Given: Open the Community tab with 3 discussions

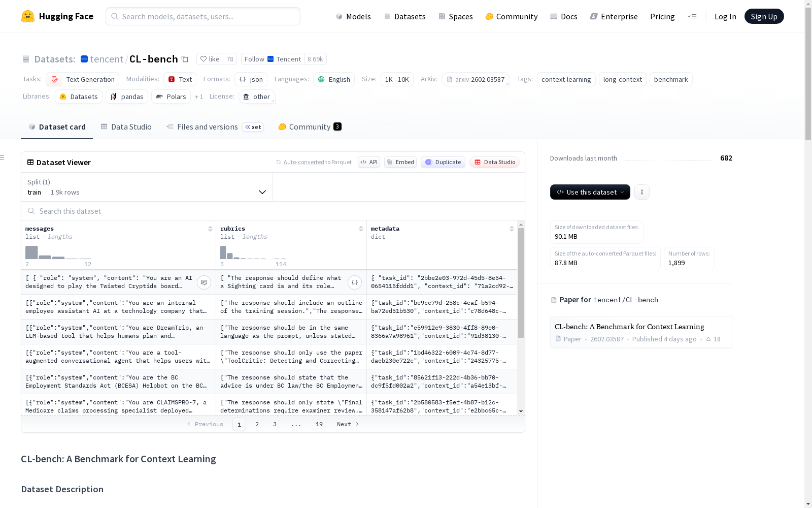Looking at the screenshot, I should pos(310,127).
